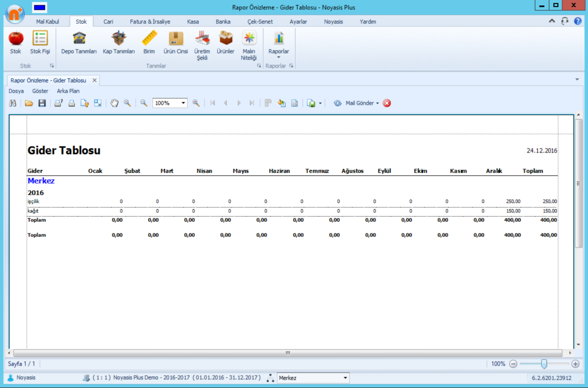Expand the export icon dropdown arrow
The width and height of the screenshot is (588, 388).
pos(320,103)
